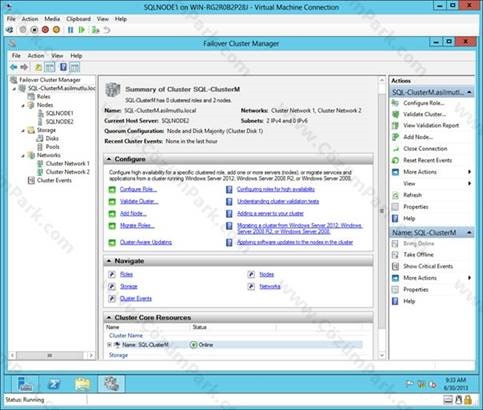Click the Cluster Events navigate link
483x410 pixels.
136,298
